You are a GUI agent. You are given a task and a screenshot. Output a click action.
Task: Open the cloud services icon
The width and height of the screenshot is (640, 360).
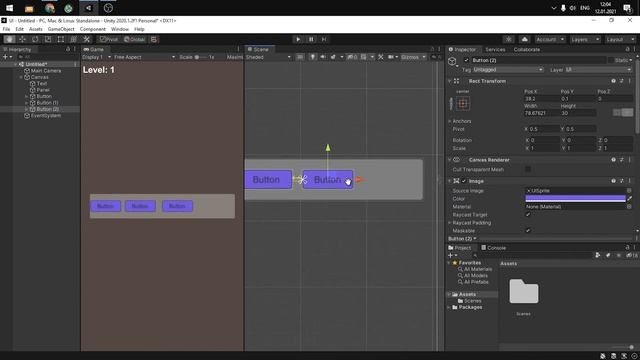[x=524, y=39]
